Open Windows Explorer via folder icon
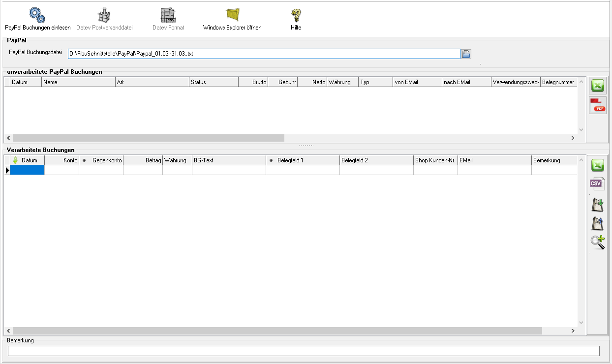612x364 pixels. click(x=232, y=15)
